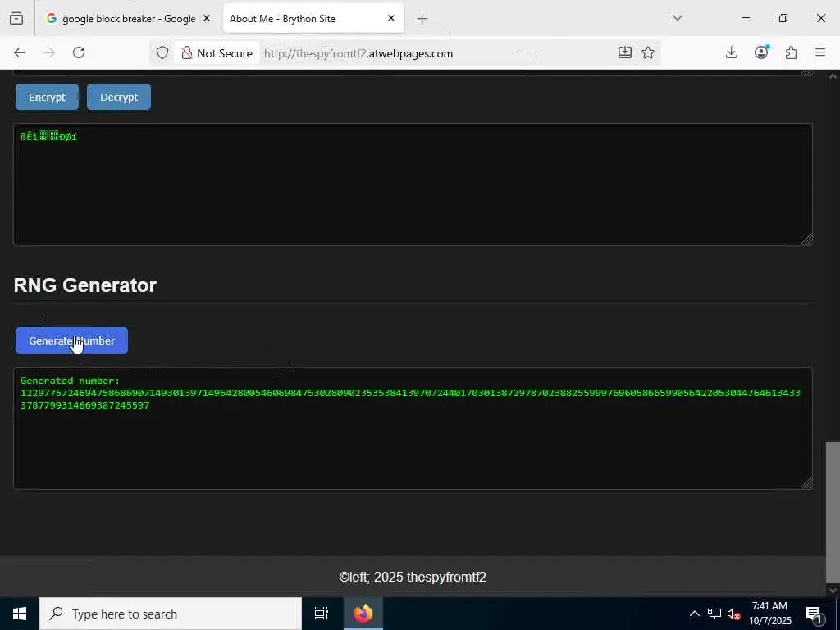Close the google block breaker tab
This screenshot has width=840, height=630.
pyautogui.click(x=207, y=18)
